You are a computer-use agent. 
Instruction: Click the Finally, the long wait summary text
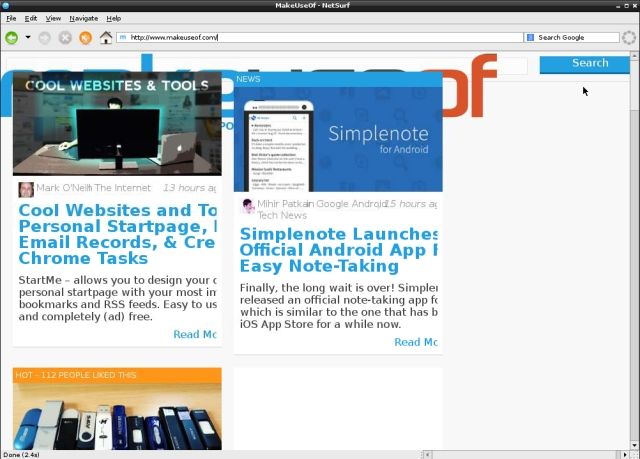[338, 306]
